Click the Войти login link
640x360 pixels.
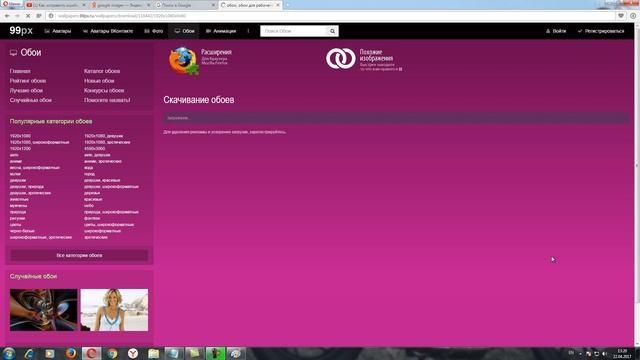(x=556, y=31)
